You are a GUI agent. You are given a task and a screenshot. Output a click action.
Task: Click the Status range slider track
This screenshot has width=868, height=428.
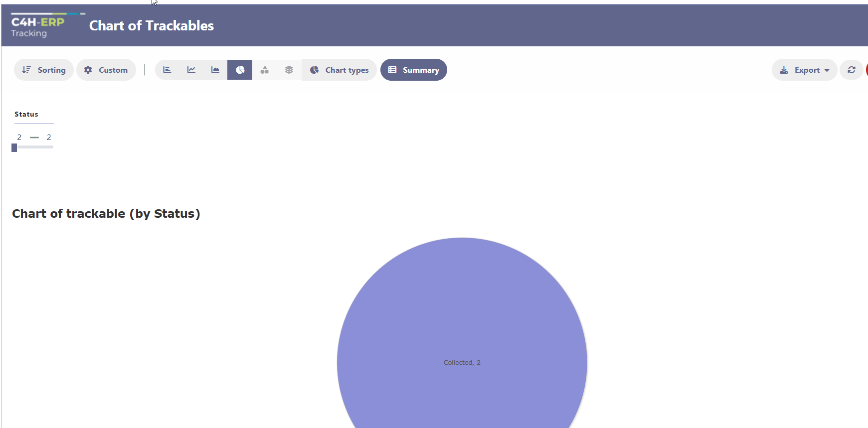pyautogui.click(x=35, y=147)
